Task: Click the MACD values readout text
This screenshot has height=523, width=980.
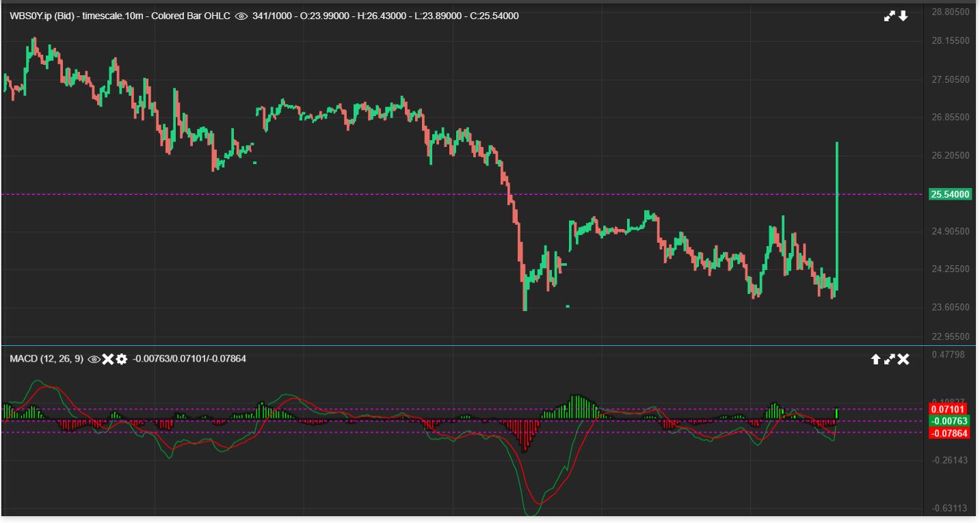Action: [x=189, y=359]
